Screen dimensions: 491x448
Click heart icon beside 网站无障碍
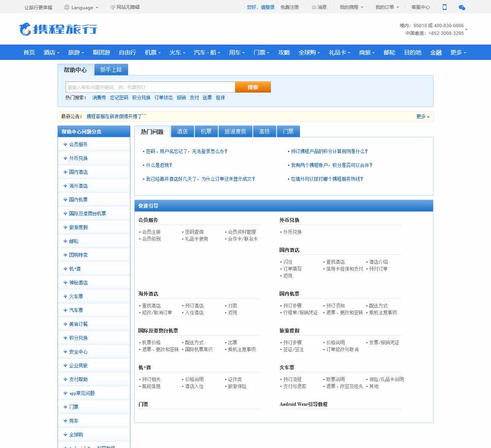112,7
